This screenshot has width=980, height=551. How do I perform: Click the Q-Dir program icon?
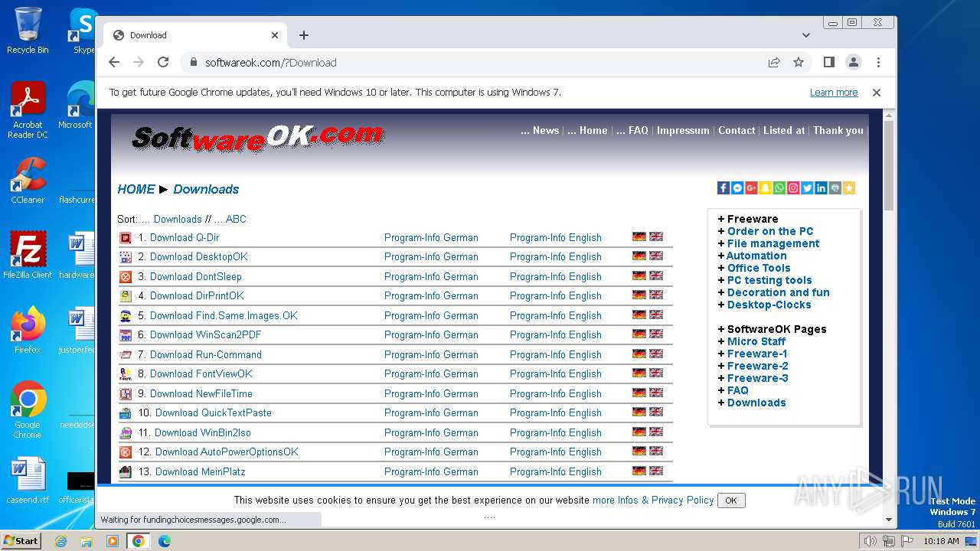pos(126,238)
